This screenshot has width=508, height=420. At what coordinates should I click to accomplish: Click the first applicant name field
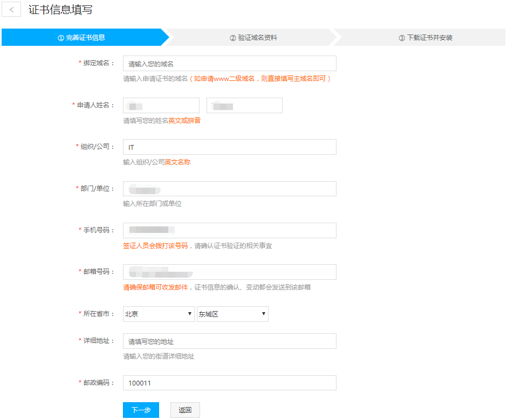[161, 106]
